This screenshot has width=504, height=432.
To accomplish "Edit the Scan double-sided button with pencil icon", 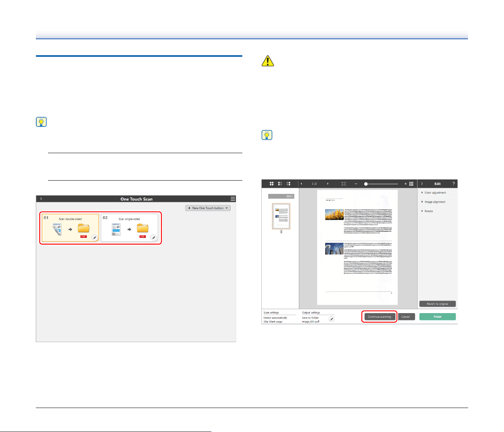I will (94, 238).
